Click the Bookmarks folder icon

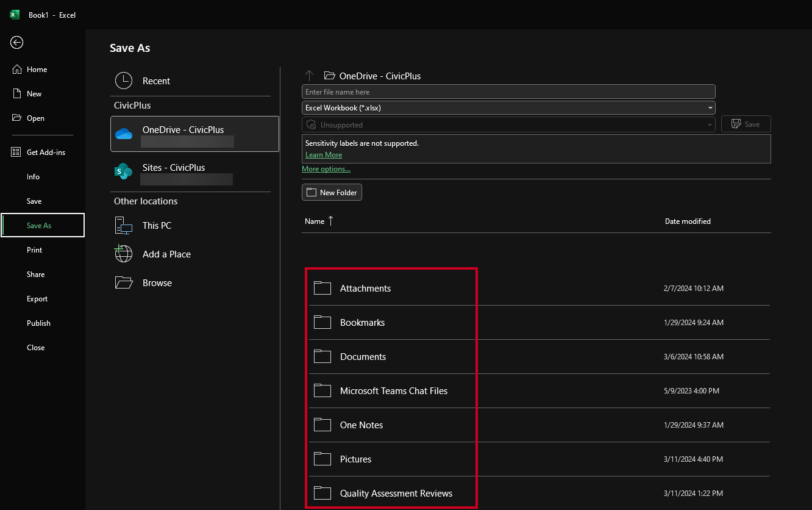tap(322, 322)
